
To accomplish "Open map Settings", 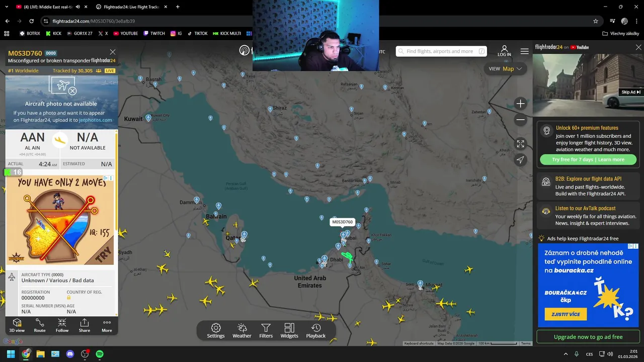I will coord(216,331).
